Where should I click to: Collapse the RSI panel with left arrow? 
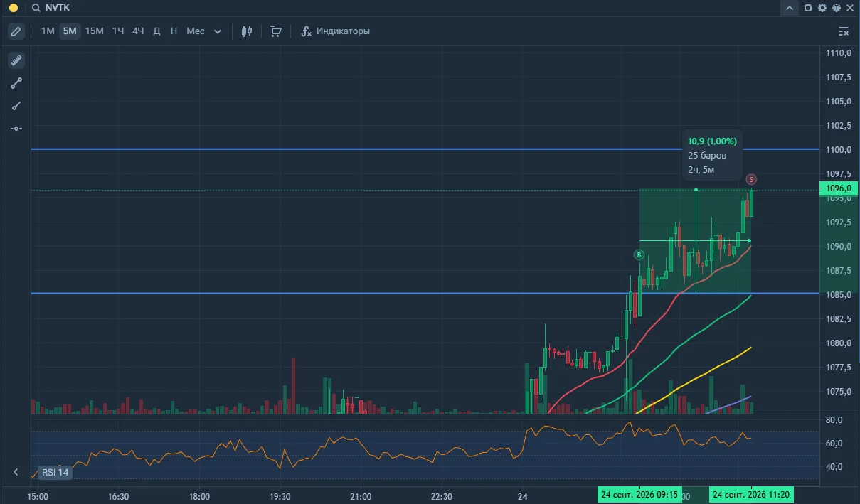[16, 471]
